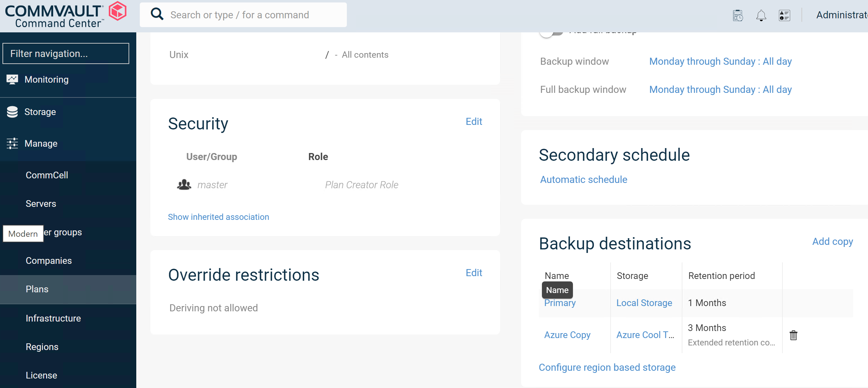This screenshot has height=388, width=868.
Task: Select the Infrastructure menu item
Action: coord(53,318)
